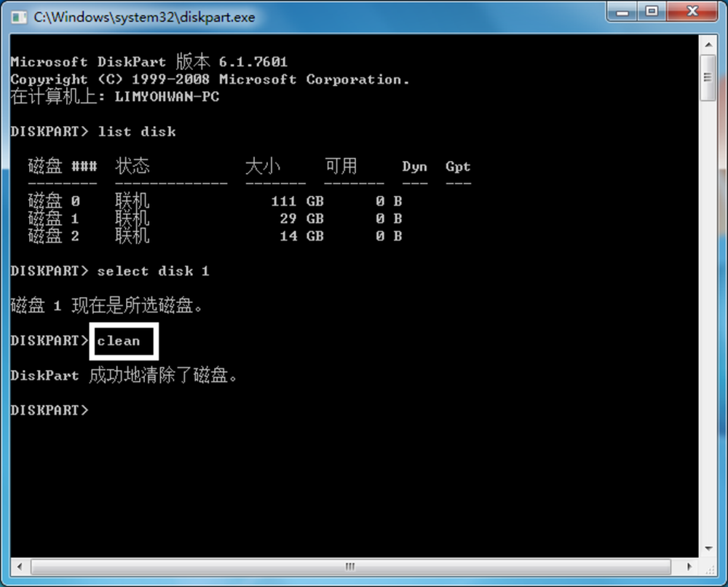Image resolution: width=728 pixels, height=587 pixels.
Task: Click the vertical scrollbar up arrow
Action: 708,44
